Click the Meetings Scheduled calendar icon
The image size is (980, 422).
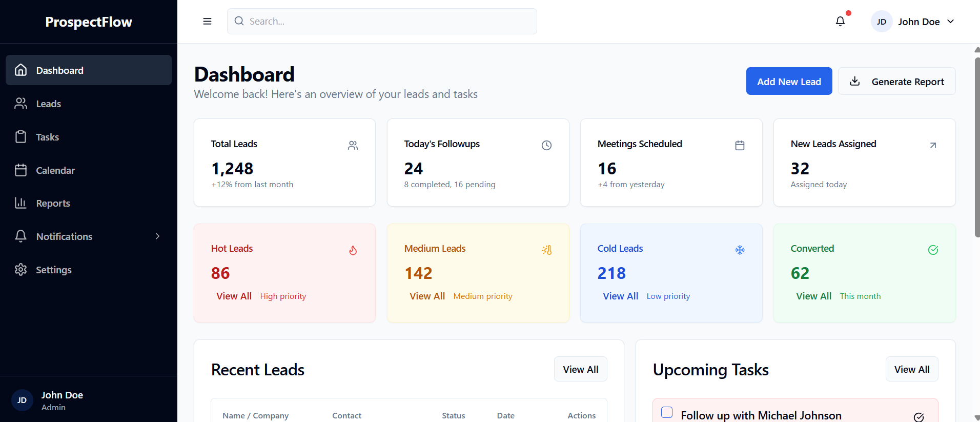click(x=740, y=146)
